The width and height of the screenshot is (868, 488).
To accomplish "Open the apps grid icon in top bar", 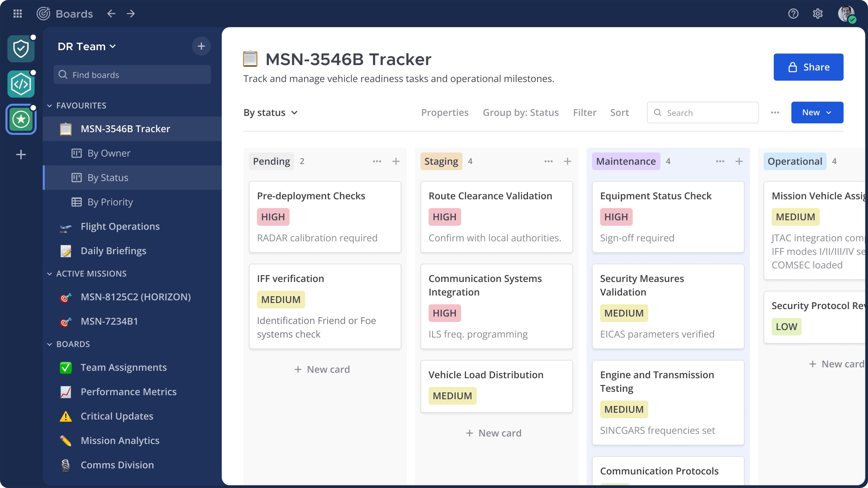I will click(x=18, y=14).
